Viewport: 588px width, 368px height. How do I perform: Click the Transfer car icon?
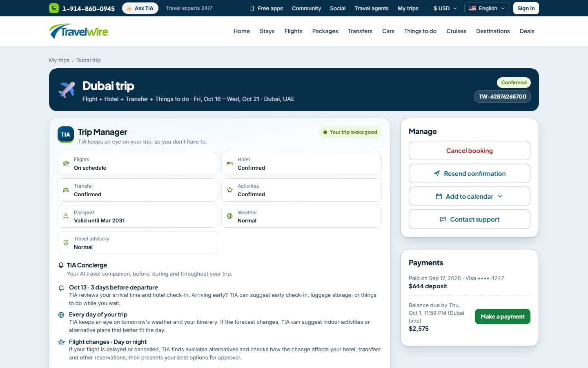(x=66, y=190)
